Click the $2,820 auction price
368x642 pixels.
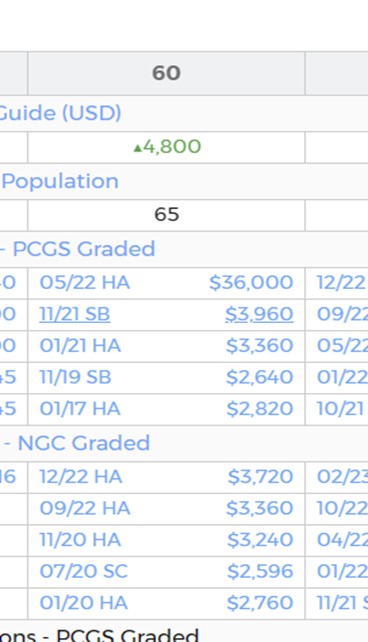(x=260, y=409)
